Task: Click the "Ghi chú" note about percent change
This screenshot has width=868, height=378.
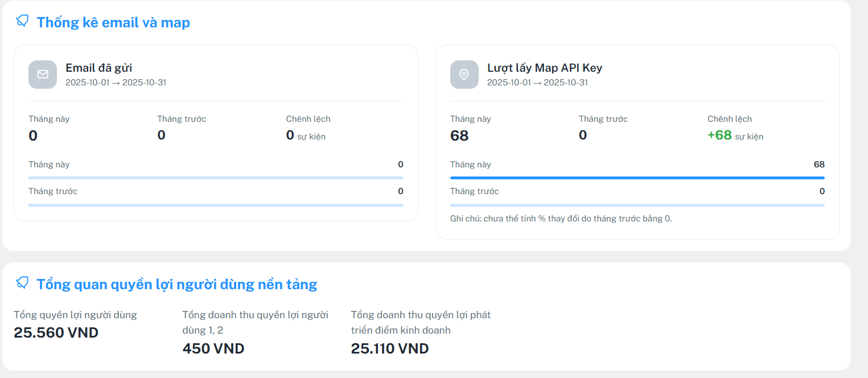Action: [561, 219]
